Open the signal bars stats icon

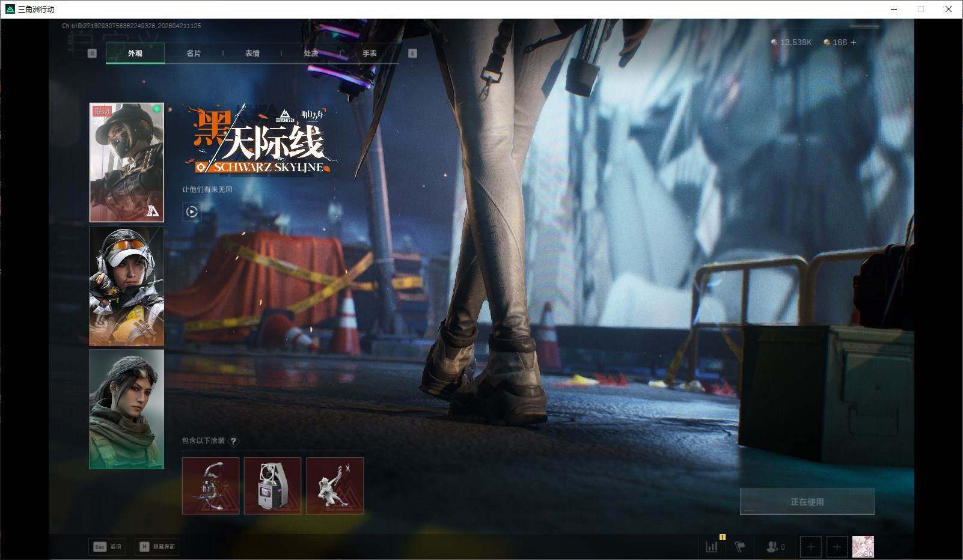712,547
